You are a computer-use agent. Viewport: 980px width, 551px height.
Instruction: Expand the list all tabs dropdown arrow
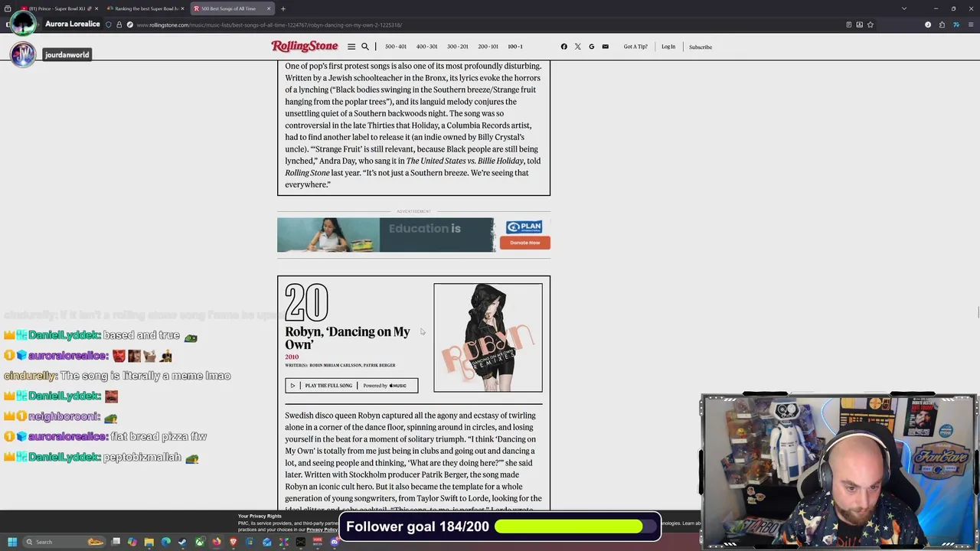pyautogui.click(x=904, y=8)
